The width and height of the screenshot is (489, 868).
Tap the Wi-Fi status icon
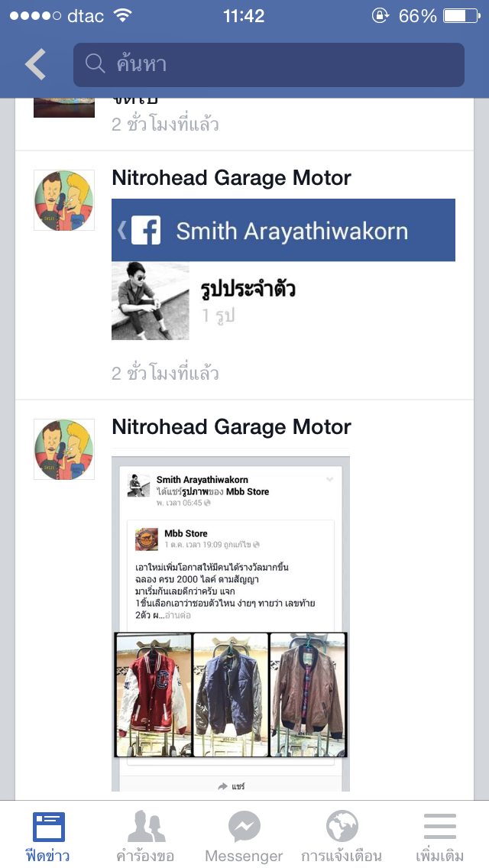click(x=122, y=15)
